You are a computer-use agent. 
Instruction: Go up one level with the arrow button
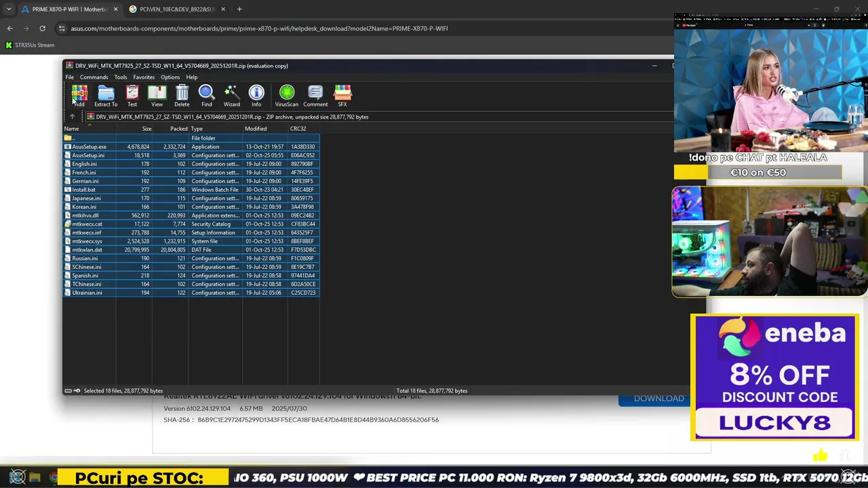point(72,117)
